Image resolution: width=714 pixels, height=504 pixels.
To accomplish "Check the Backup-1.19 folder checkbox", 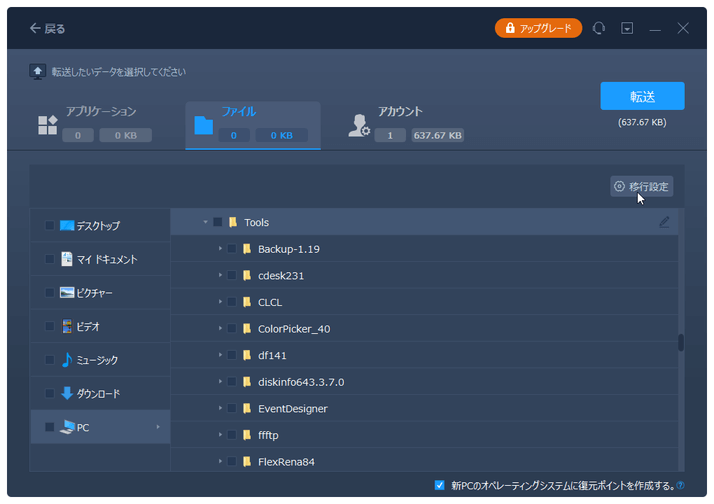I will coord(231,249).
